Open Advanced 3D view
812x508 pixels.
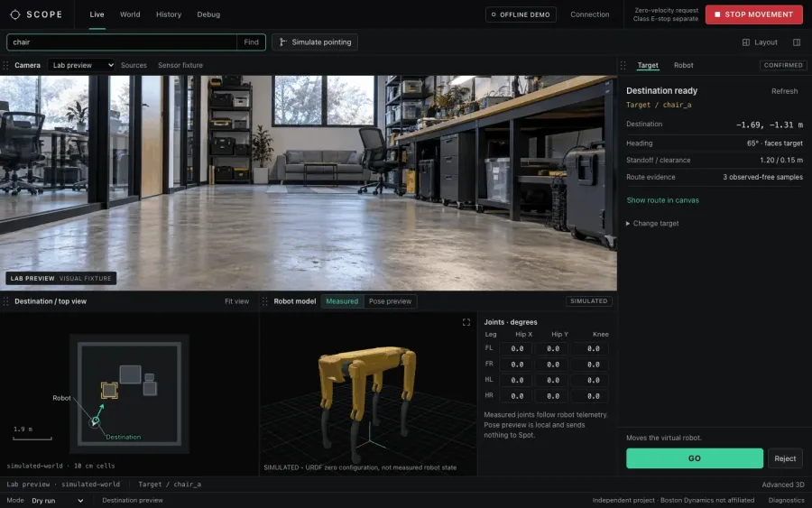click(x=783, y=485)
